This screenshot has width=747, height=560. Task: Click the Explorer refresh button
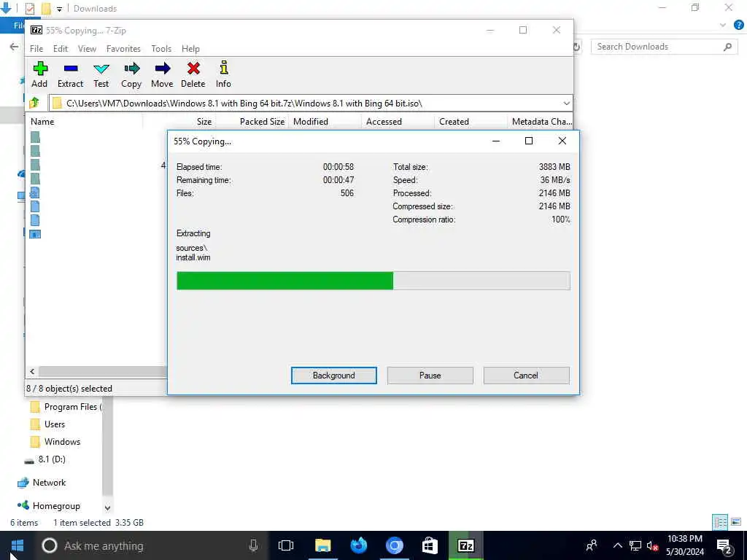click(x=576, y=47)
